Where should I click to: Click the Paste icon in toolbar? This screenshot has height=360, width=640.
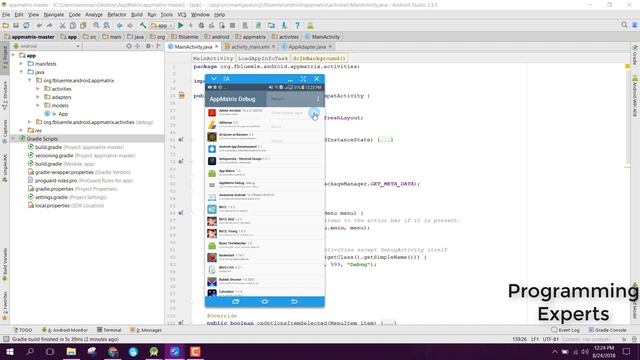pyautogui.click(x=83, y=25)
